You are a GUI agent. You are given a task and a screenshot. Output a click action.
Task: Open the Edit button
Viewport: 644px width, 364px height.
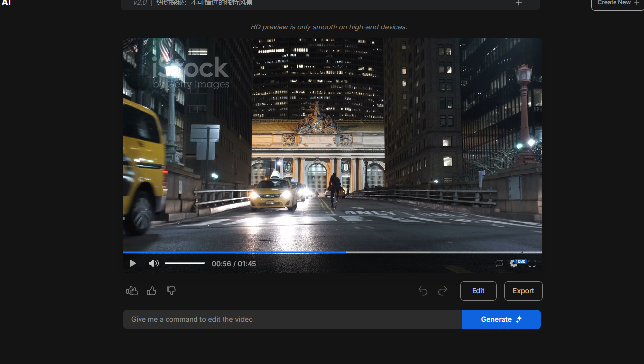(478, 291)
